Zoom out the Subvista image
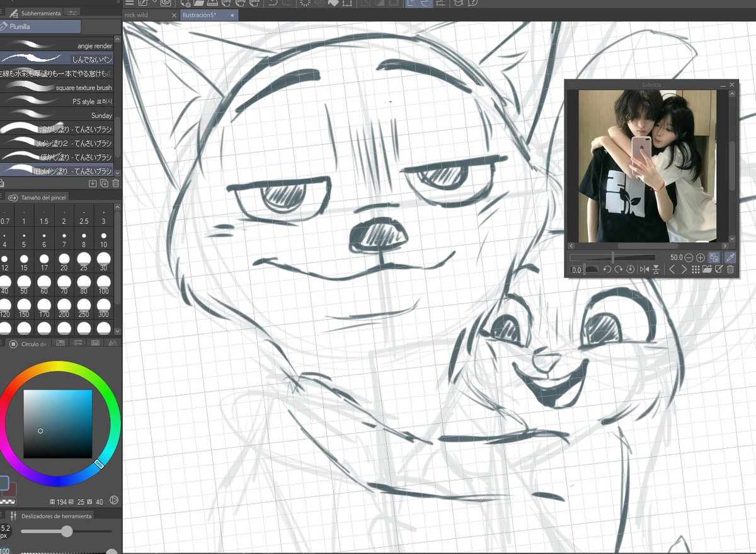This screenshot has width=756, height=554. (689, 257)
